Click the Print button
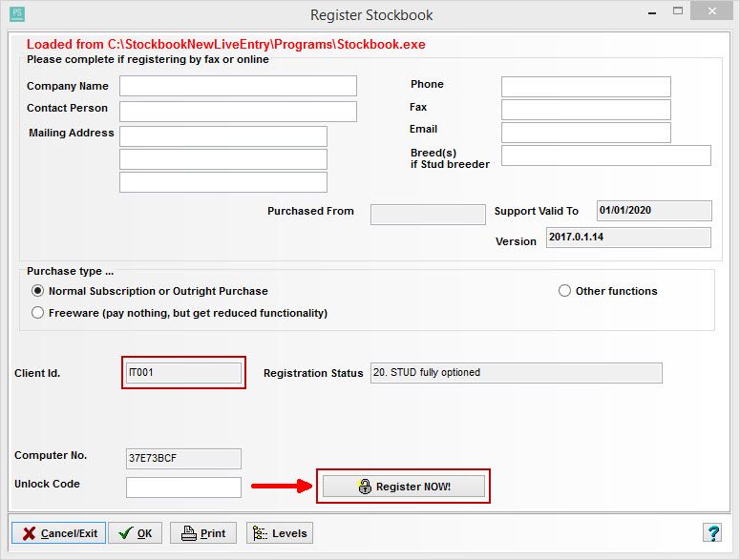The image size is (740, 560). coord(203,533)
